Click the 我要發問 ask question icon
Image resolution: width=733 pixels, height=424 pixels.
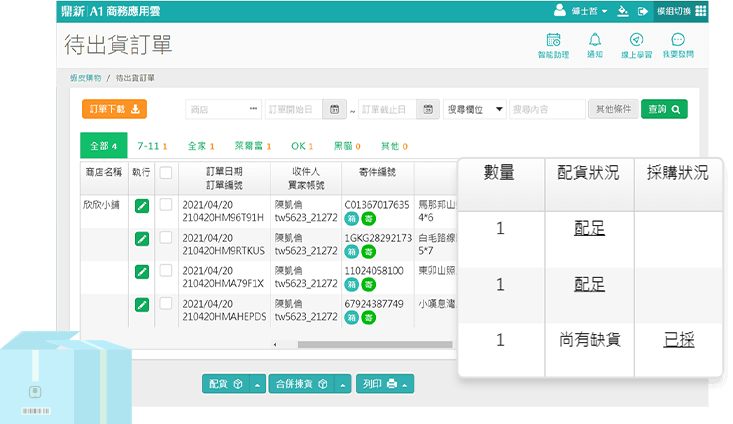678,44
